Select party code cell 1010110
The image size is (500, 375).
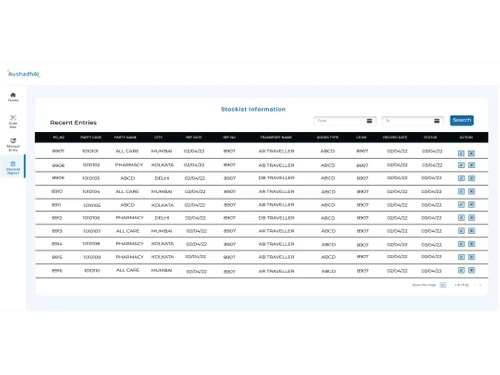[92, 270]
